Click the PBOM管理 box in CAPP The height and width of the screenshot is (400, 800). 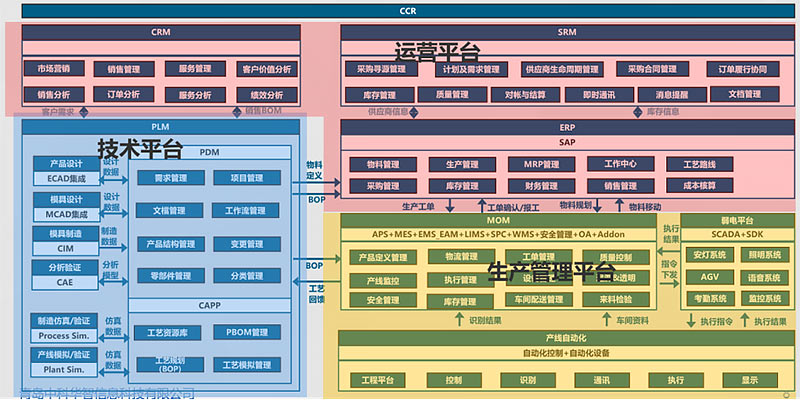tap(245, 332)
